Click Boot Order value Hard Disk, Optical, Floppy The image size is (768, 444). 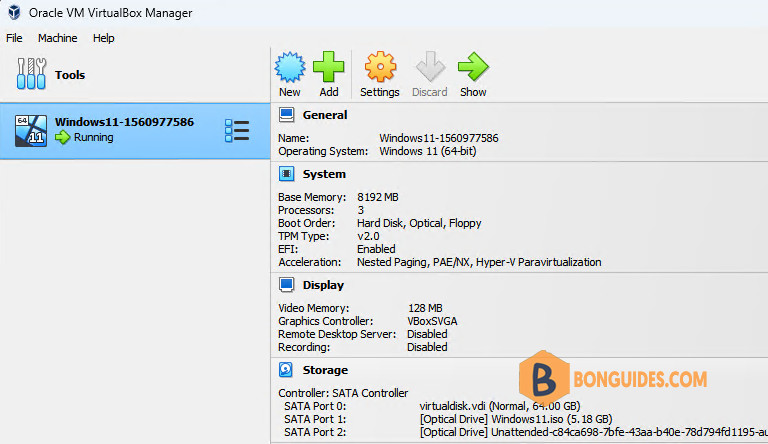tap(419, 223)
